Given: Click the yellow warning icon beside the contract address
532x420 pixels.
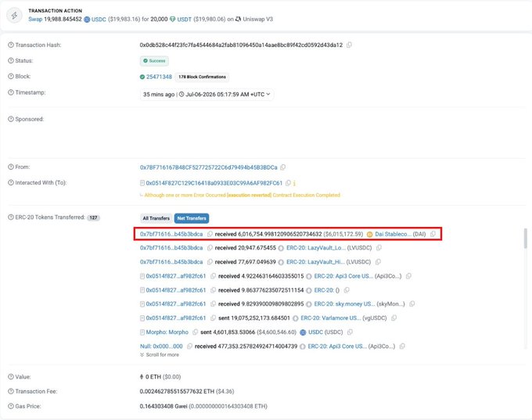Looking at the screenshot, I should pyautogui.click(x=294, y=183).
